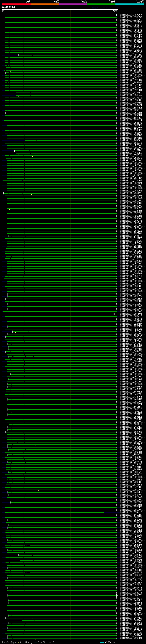Select the UniRef100_A9TDW0 label
146x644 pixels.
[x=131, y=55]
